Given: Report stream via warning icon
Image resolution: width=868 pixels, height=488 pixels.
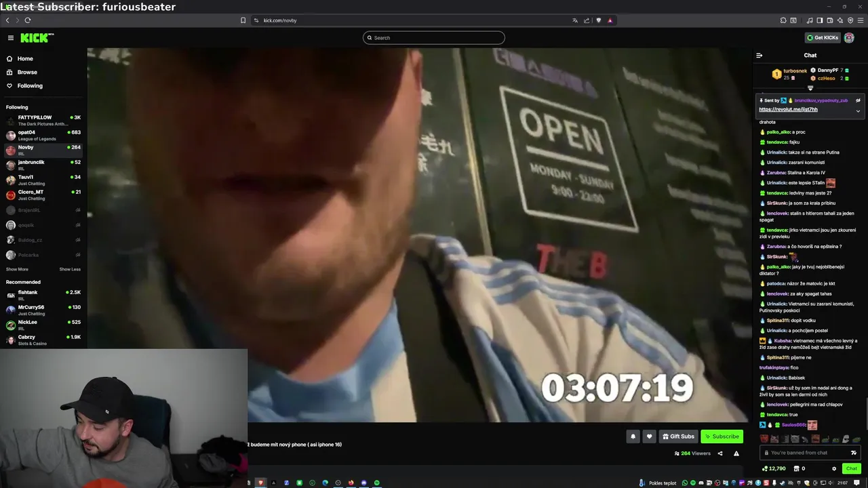Looking at the screenshot, I should (x=736, y=453).
